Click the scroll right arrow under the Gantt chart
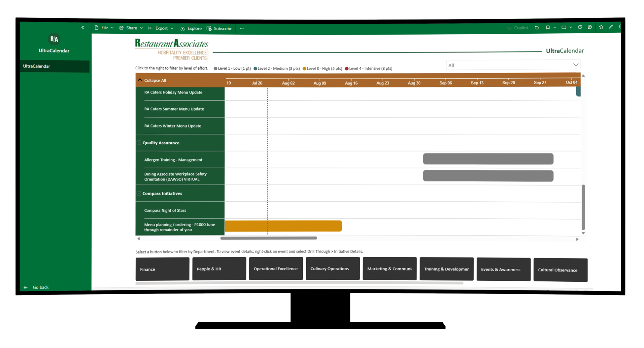This screenshot has height=348, width=644. [x=577, y=239]
